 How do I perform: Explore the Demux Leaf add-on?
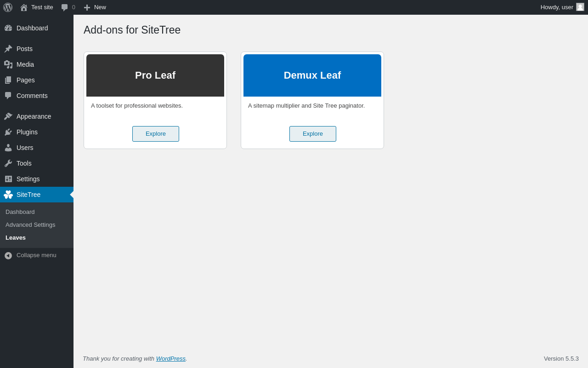coord(313,134)
